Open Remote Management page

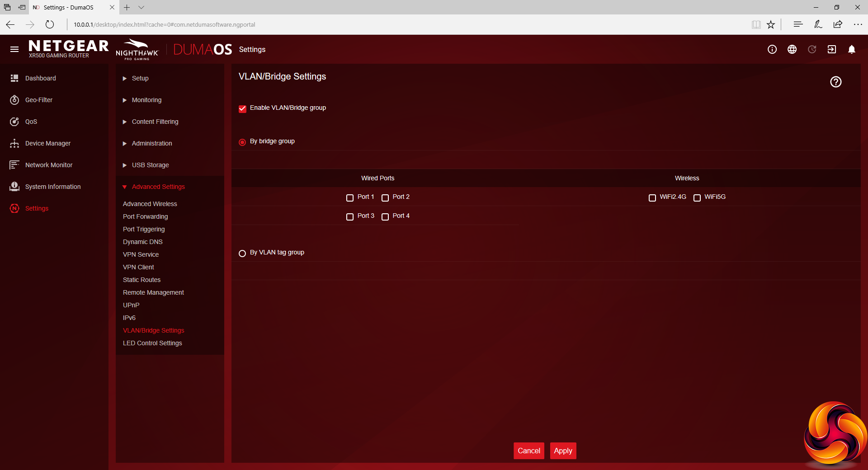(154, 292)
